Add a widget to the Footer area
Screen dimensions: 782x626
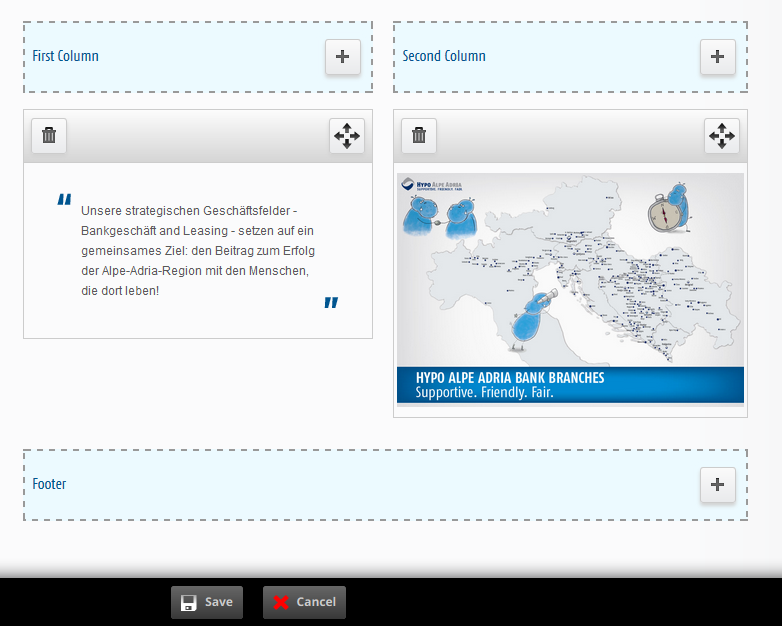pyautogui.click(x=718, y=484)
